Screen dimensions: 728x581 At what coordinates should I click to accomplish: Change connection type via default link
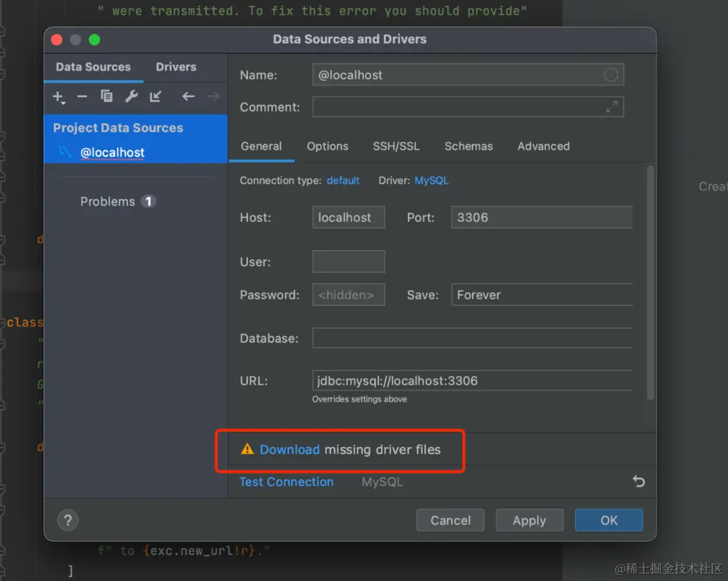pos(343,181)
